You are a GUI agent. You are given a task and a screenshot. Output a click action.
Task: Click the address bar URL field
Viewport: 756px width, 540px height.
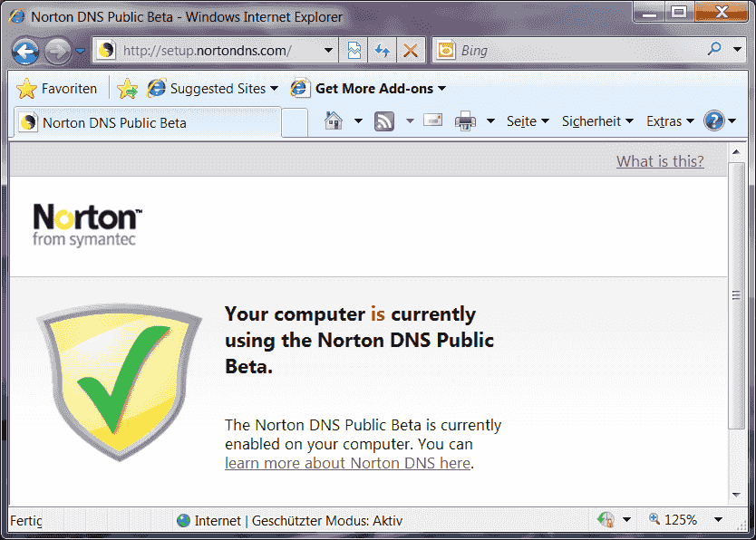point(208,51)
